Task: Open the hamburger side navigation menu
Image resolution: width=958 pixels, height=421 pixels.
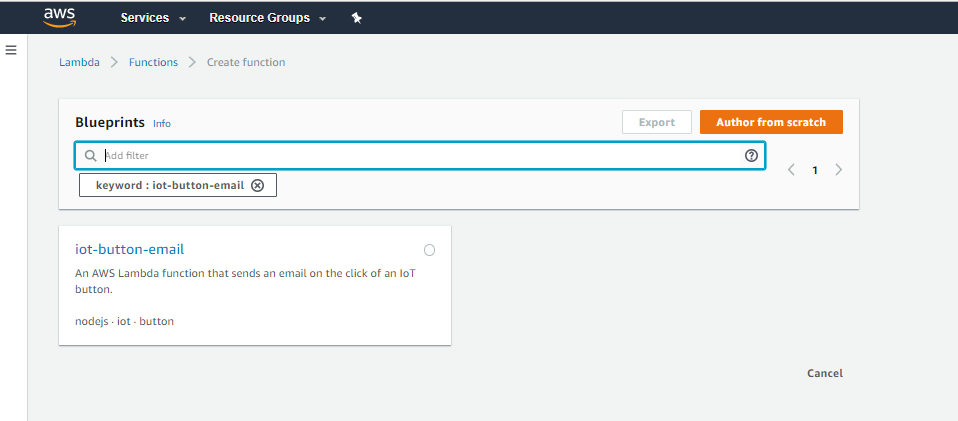Action: [x=11, y=50]
